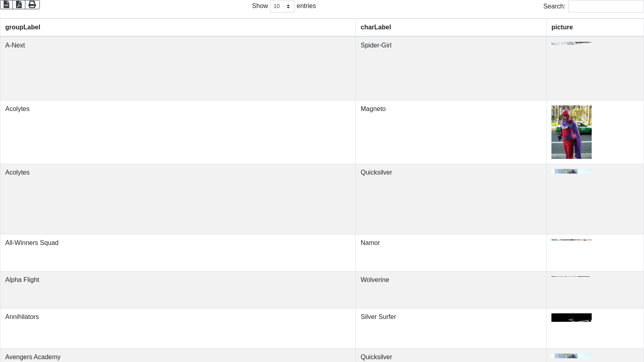Image resolution: width=644 pixels, height=362 pixels.
Task: Select Quicksilver cell in Acolytes row
Action: click(451, 199)
